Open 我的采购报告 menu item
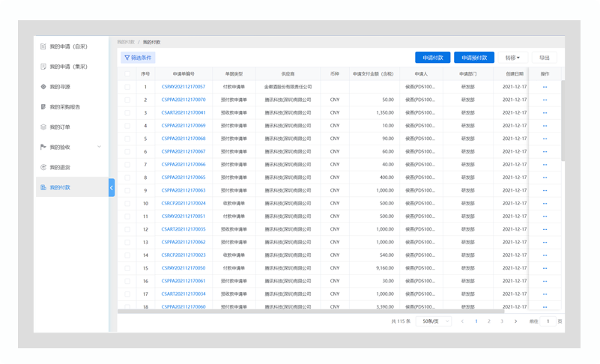Viewport: 600px width, 364px height. point(73,107)
